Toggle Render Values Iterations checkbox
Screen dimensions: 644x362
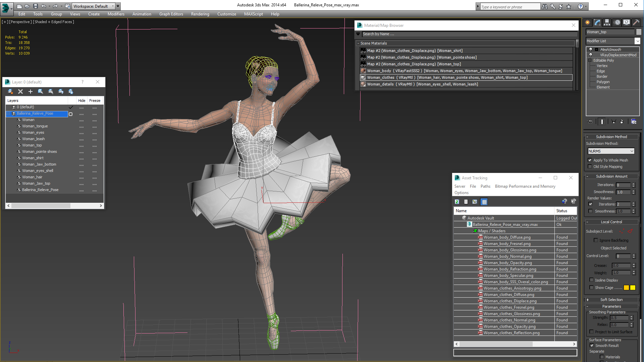(x=591, y=204)
